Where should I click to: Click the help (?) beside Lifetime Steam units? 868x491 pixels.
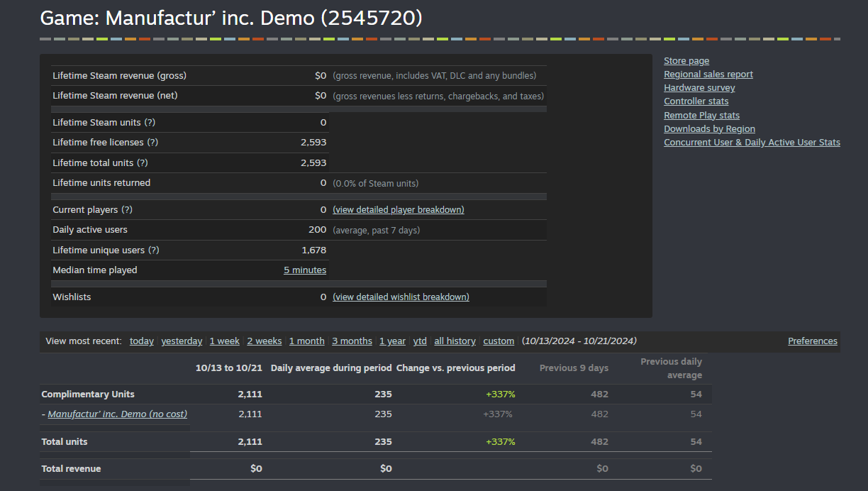tap(150, 123)
